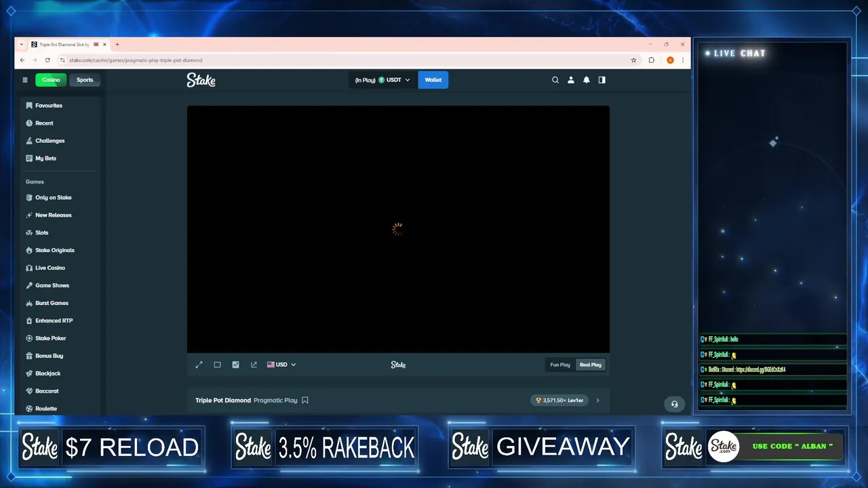Click the loading game frame
The width and height of the screenshot is (868, 488).
(x=398, y=229)
